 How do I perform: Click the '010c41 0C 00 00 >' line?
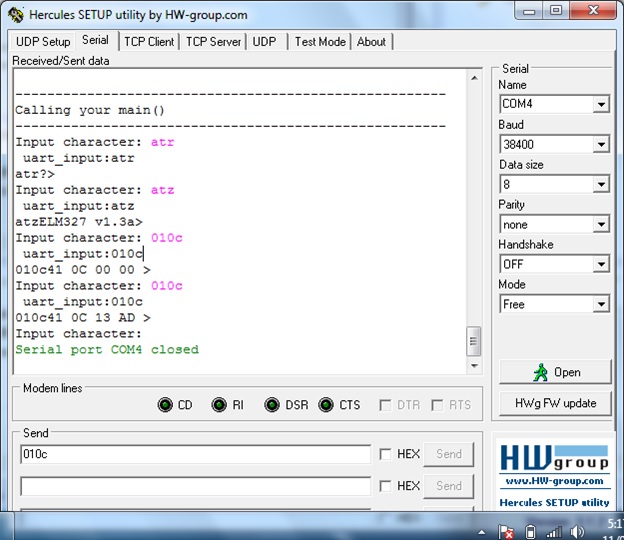[x=83, y=270]
